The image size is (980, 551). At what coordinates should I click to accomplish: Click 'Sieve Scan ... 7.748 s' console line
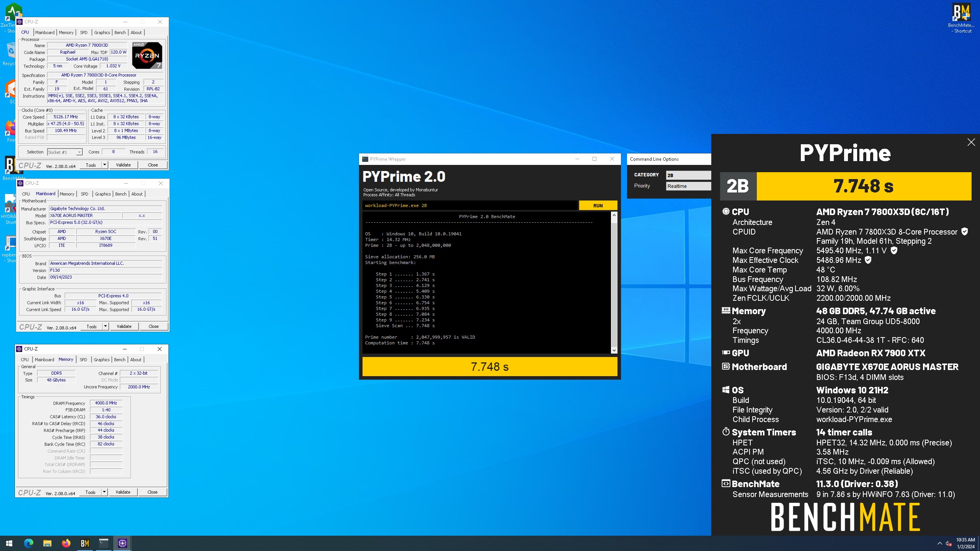click(x=405, y=326)
